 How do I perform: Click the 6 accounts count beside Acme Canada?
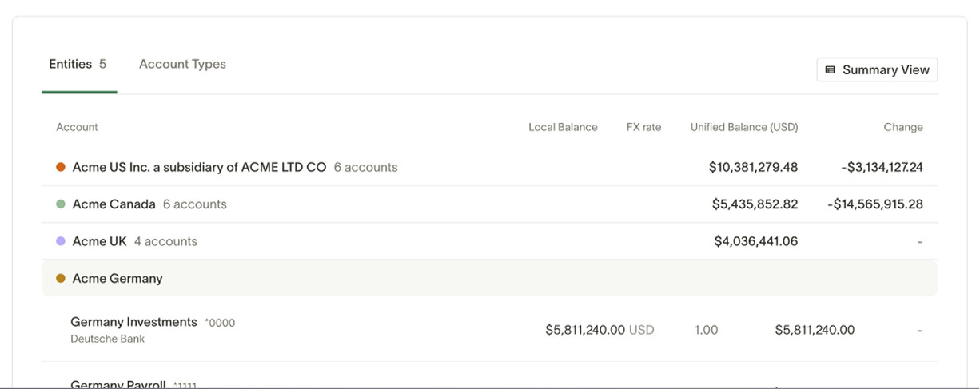click(195, 204)
